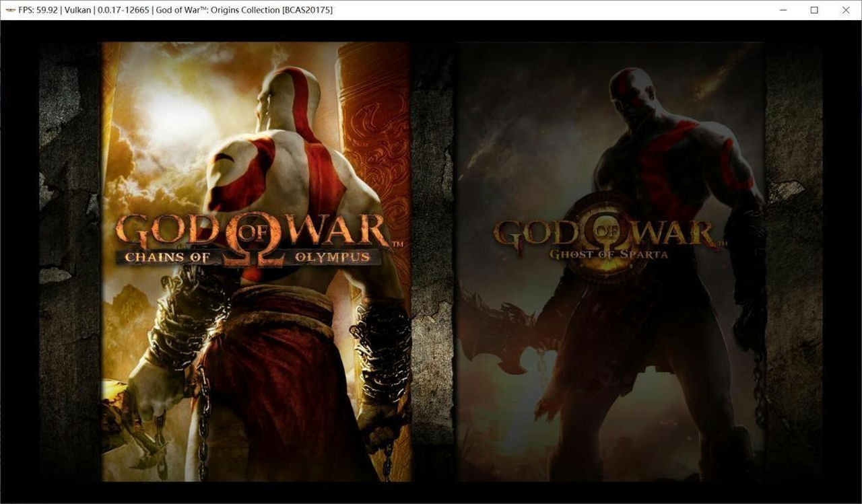The height and width of the screenshot is (504, 862).
Task: Select the Chains of Olympus game cover
Action: pyautogui.click(x=256, y=262)
